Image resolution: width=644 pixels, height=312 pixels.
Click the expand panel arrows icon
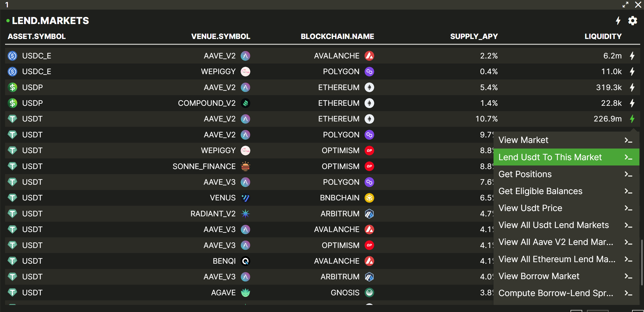[625, 5]
